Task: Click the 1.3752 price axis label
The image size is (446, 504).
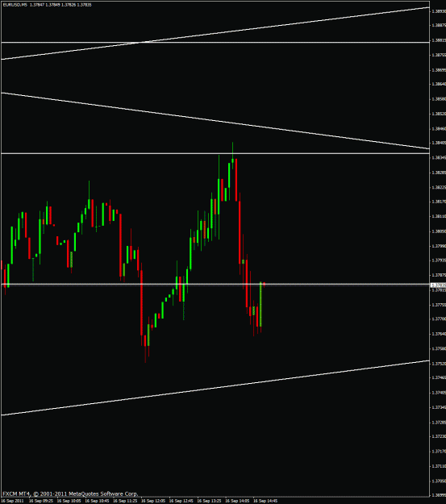Action: pos(439,364)
